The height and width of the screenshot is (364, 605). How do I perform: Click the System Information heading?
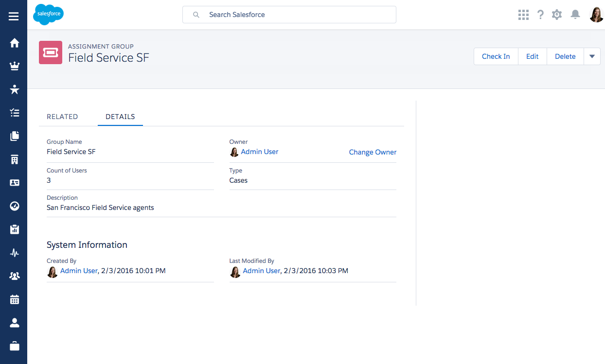87,245
